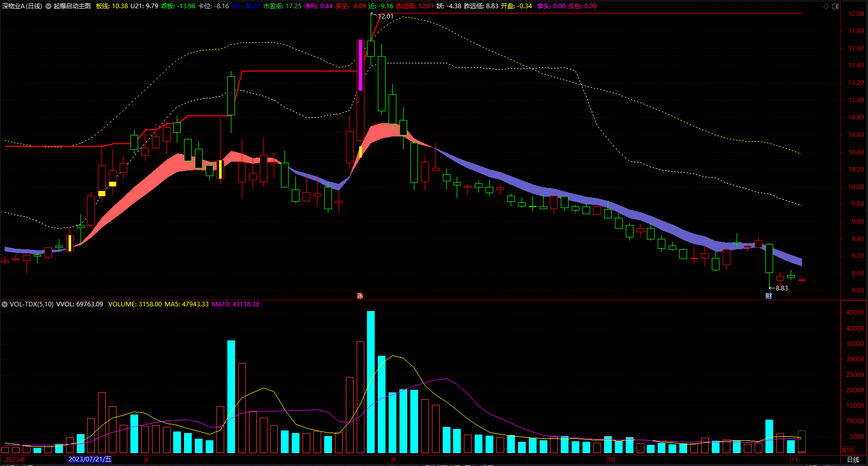Click the diamond icon at chart top-right
The height and width of the screenshot is (466, 868).
click(826, 6)
